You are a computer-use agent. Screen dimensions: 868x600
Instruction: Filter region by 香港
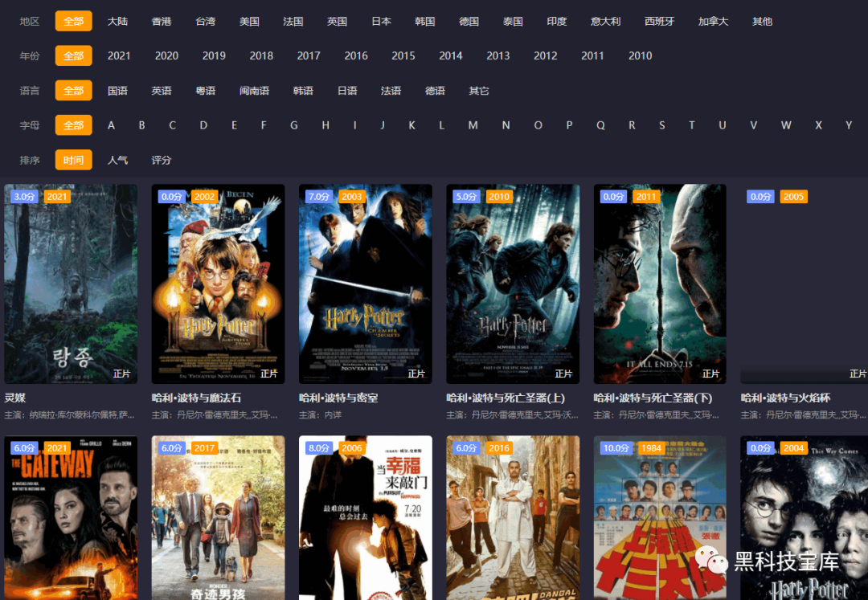tap(161, 22)
